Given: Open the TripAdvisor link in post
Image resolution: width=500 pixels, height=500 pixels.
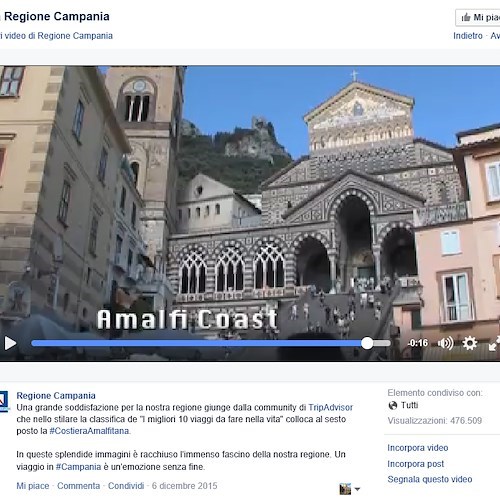Looking at the screenshot, I should [x=330, y=407].
